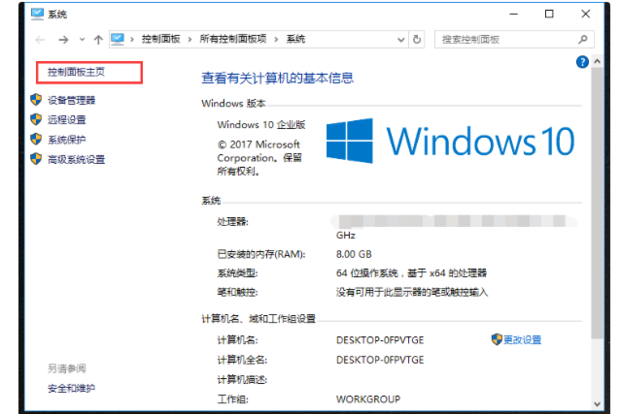Open help with the blue question mark
620x414 pixels.
[582, 62]
